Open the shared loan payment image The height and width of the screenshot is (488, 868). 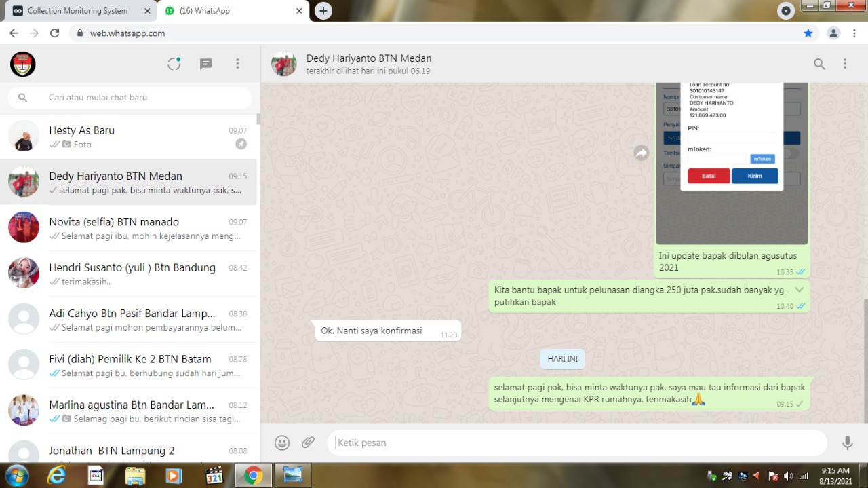tap(732, 163)
